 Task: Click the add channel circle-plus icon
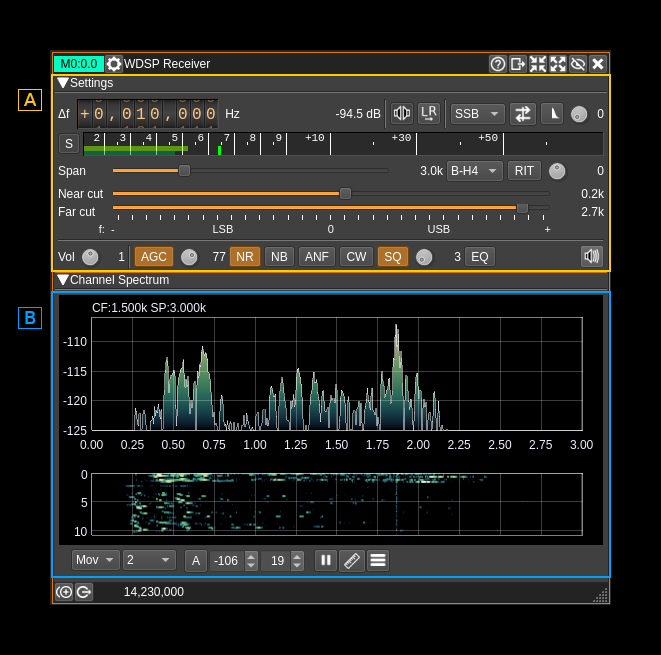pos(64,592)
